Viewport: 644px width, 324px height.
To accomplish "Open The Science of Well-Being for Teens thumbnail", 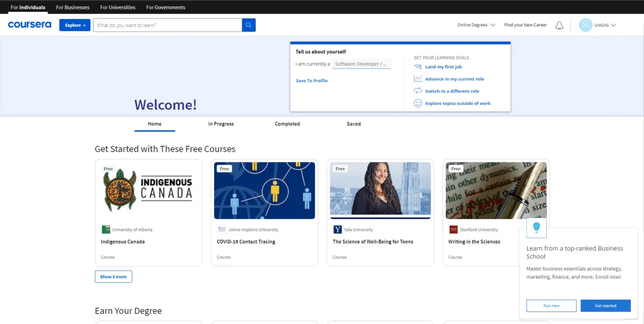I will (380, 191).
